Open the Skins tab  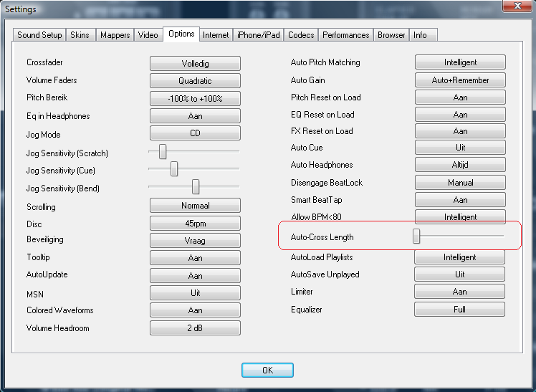pos(80,35)
